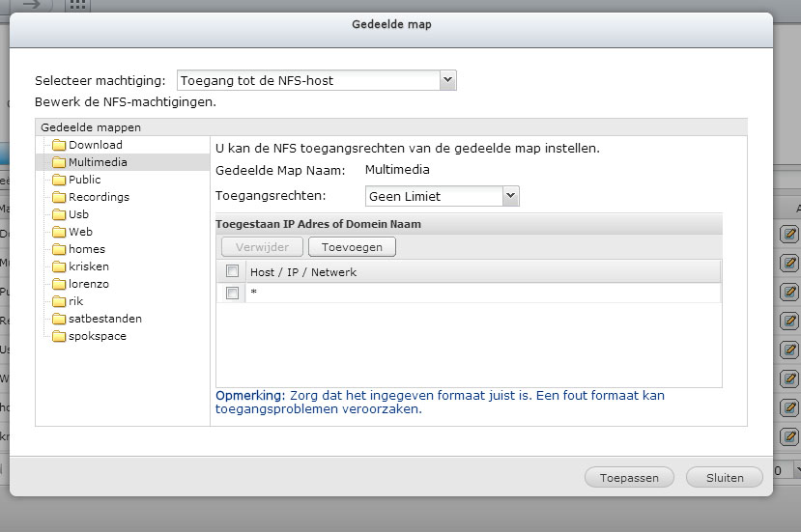Viewport: 801px width, 532px height.
Task: Click the Toepassen button
Action: click(629, 477)
